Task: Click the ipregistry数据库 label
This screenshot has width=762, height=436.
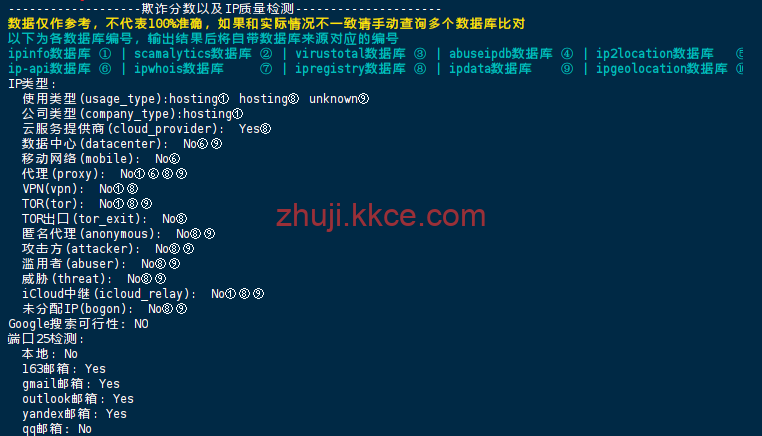Action: [350, 69]
